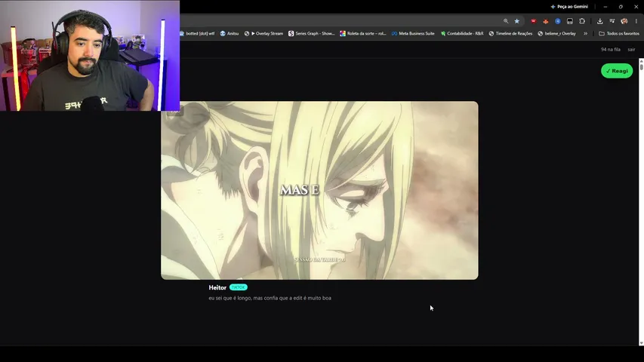Open the Timeline de Reações bookmark
The width and height of the screenshot is (644, 362).
tap(510, 34)
